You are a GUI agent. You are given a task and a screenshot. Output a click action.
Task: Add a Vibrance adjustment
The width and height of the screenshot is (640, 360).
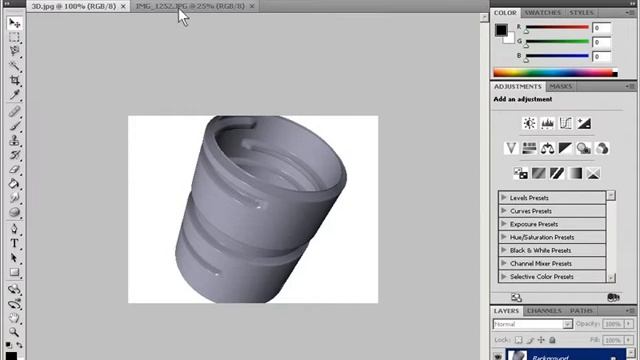(x=511, y=148)
